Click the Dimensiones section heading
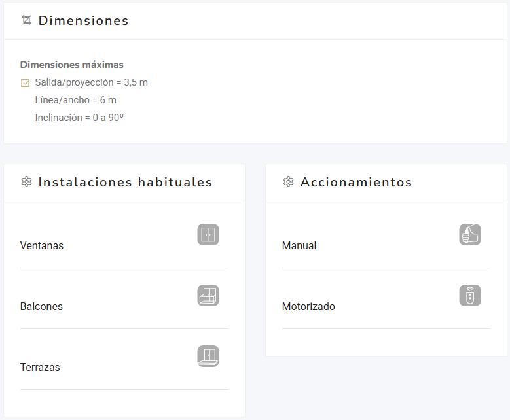 (x=83, y=20)
